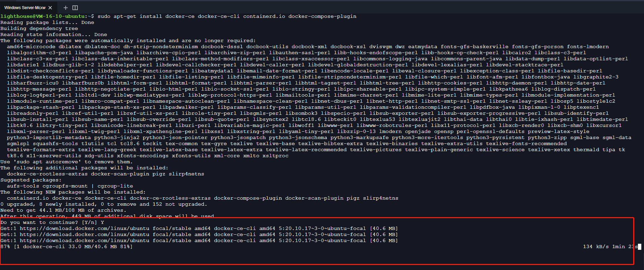Click 'The following NEW packages will be installed' line
Screen dimensions: 644x270
73,192
